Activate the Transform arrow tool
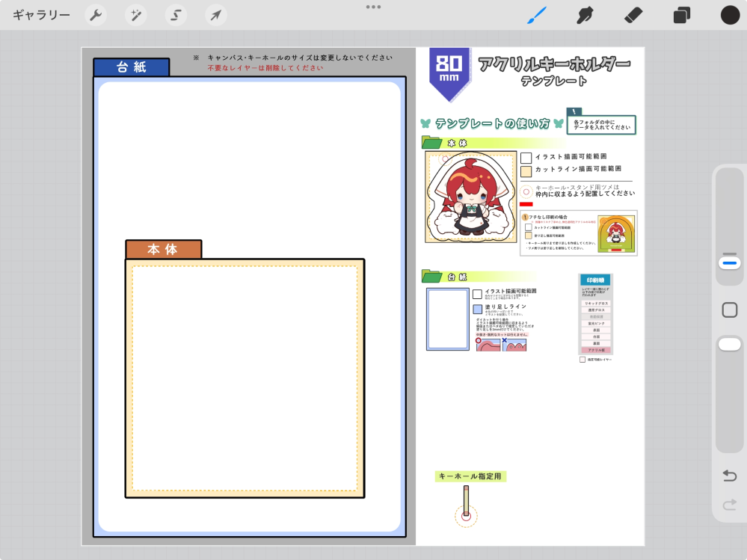This screenshot has height=560, width=747. (216, 15)
